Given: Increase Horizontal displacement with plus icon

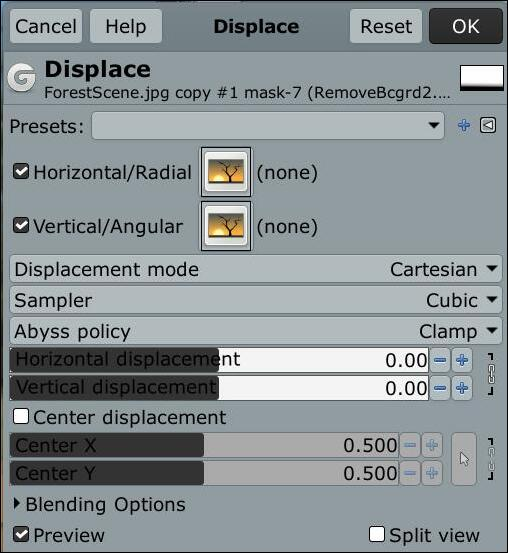Looking at the screenshot, I should (x=462, y=360).
